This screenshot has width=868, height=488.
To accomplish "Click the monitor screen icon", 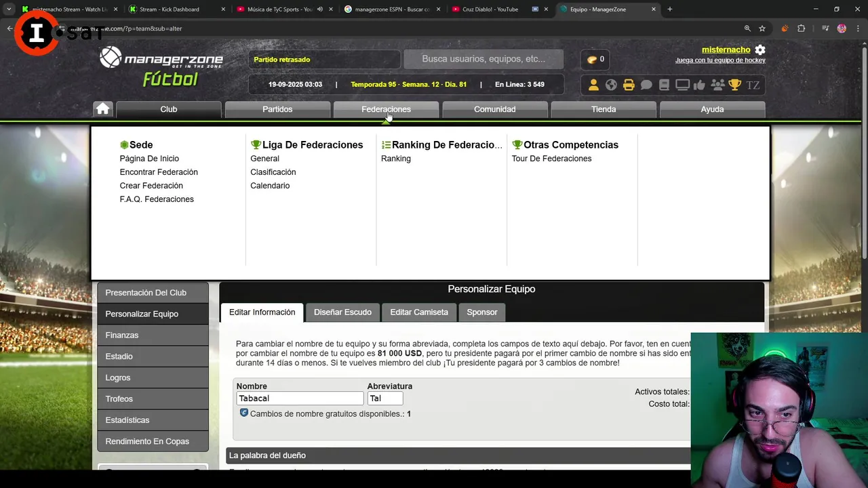I will (682, 85).
